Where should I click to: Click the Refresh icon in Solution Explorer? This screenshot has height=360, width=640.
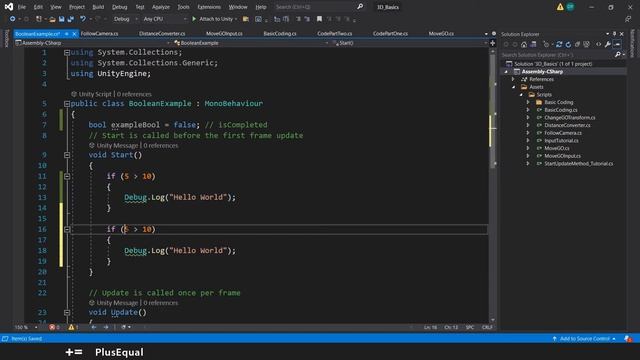tap(568, 44)
